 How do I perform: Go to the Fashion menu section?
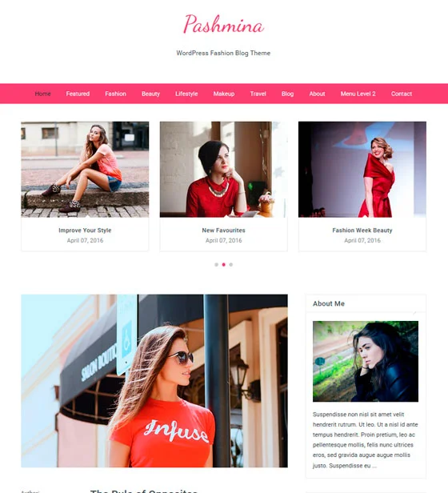[x=115, y=94]
